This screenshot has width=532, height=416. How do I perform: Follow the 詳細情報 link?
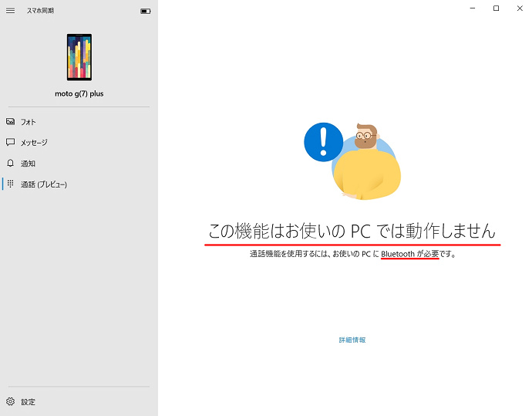[352, 340]
